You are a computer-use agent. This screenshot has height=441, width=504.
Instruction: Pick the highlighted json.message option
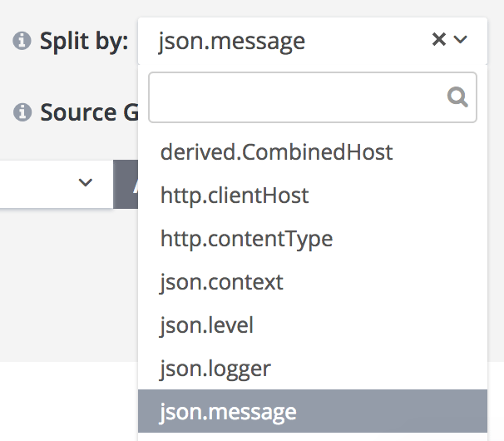coord(229,412)
